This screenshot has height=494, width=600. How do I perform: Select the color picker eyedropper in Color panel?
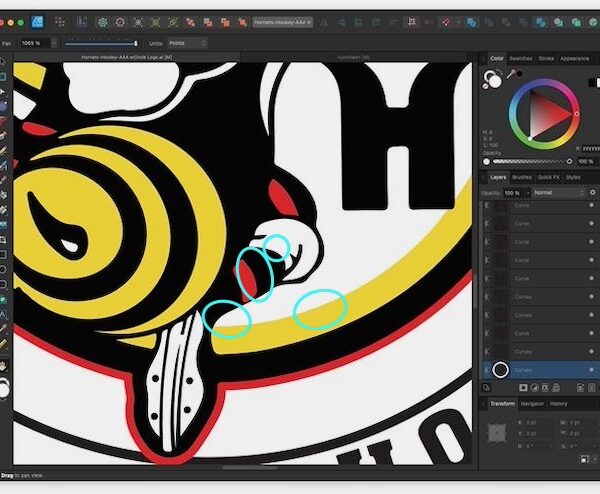pos(511,73)
